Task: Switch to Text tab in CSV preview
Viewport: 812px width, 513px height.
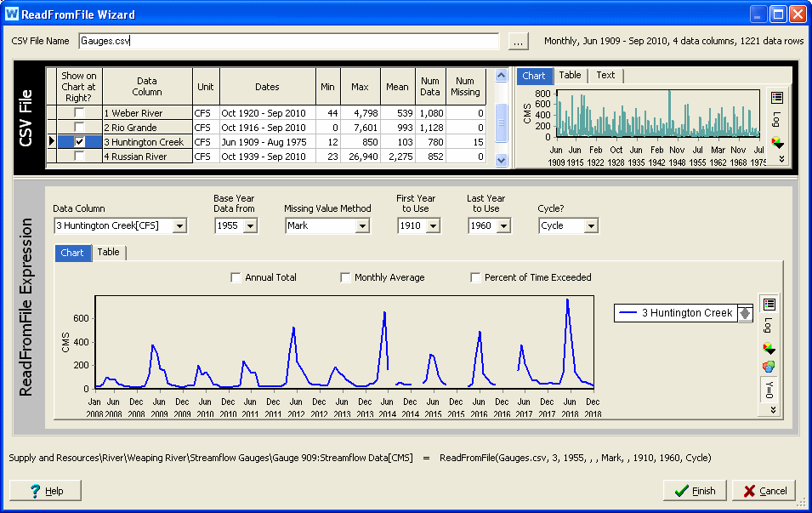Action: point(605,75)
